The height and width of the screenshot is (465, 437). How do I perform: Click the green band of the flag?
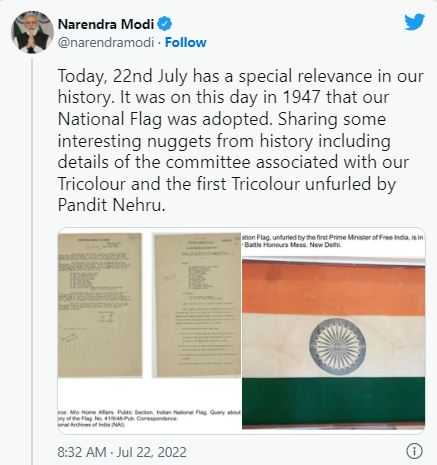click(333, 401)
